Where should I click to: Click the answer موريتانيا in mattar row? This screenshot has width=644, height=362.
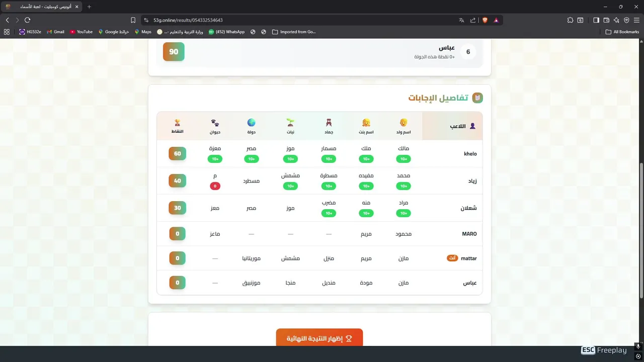pyautogui.click(x=252, y=258)
